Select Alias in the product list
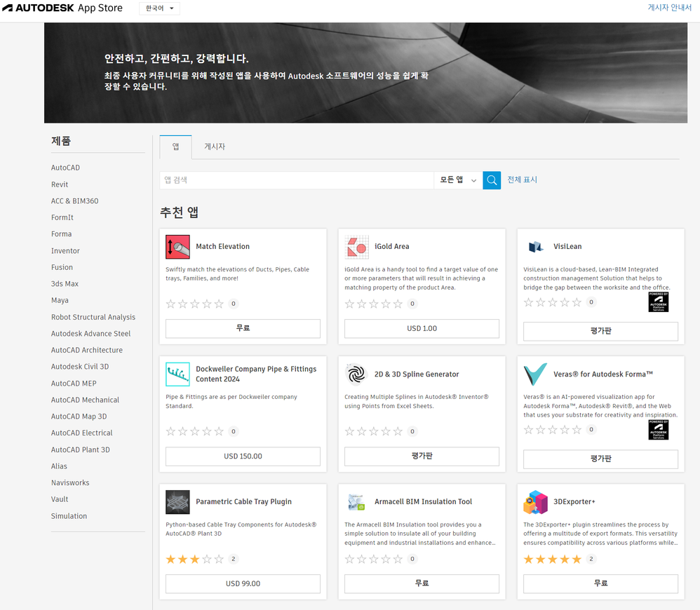700x610 pixels. click(59, 466)
